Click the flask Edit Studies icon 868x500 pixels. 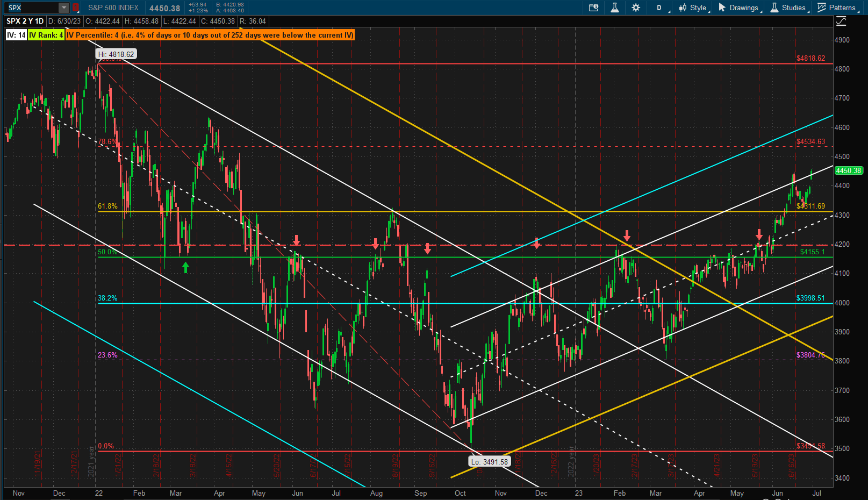click(x=615, y=8)
